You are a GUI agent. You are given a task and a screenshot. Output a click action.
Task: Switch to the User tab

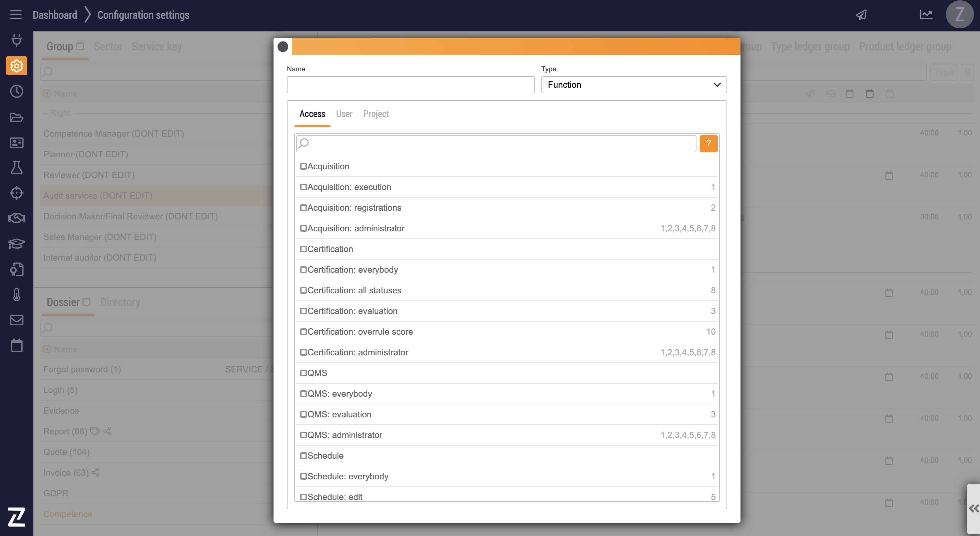(x=344, y=114)
